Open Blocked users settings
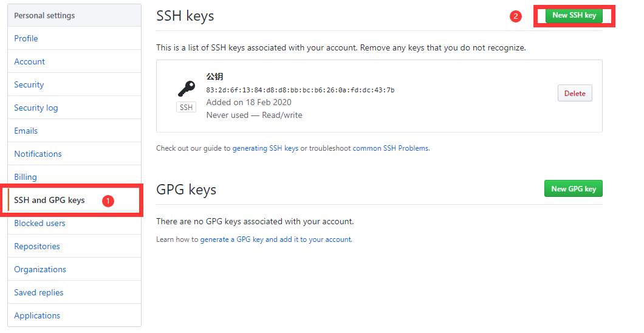This screenshot has width=644, height=333. coord(40,223)
